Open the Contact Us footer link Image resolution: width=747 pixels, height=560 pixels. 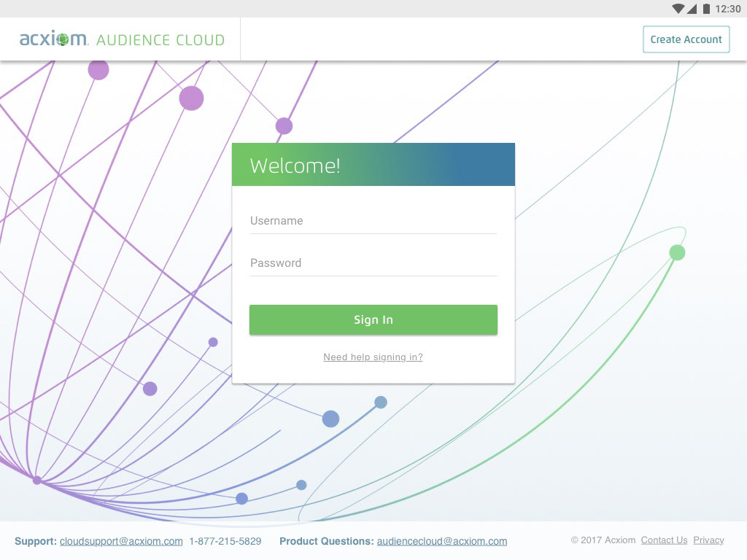pyautogui.click(x=664, y=540)
